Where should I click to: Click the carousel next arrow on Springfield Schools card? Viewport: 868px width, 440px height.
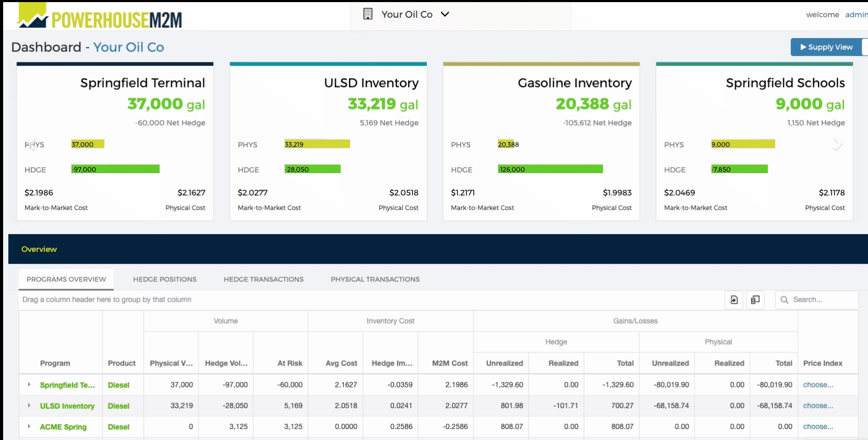coord(837,145)
